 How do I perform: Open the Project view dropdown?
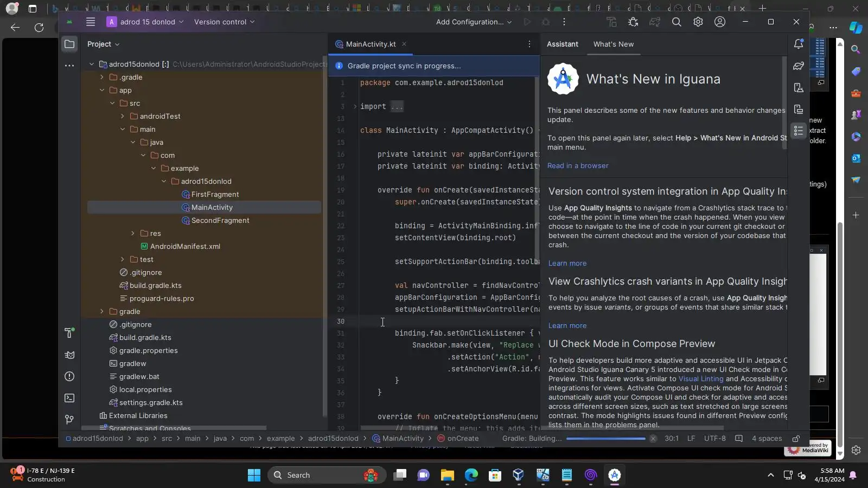(x=103, y=44)
